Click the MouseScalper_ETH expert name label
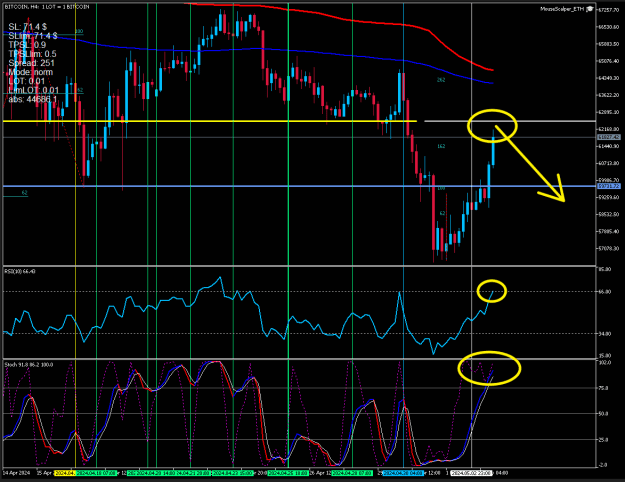This screenshot has width=625, height=482. 562,9
